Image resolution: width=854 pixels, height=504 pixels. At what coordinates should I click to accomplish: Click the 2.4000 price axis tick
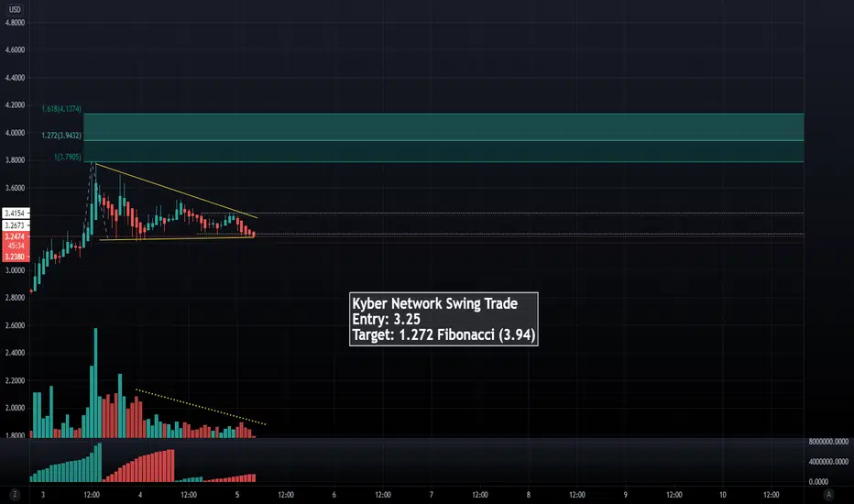pos(16,353)
